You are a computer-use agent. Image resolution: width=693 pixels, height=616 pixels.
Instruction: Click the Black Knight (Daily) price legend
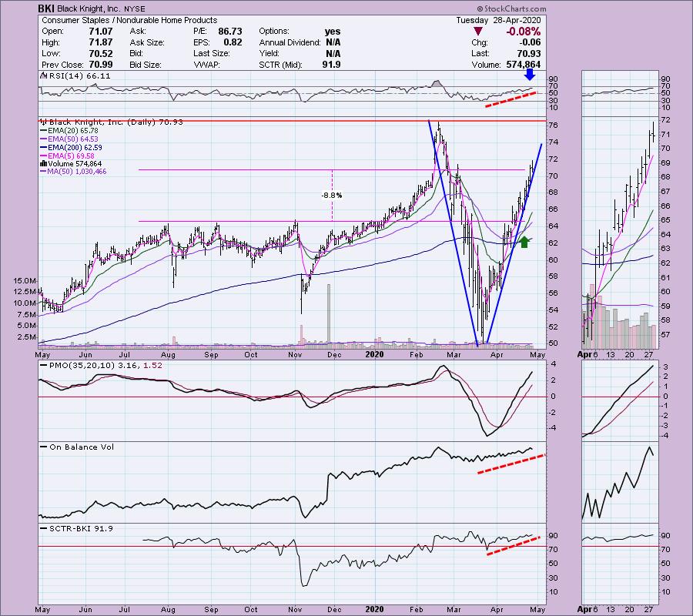pyautogui.click(x=112, y=122)
